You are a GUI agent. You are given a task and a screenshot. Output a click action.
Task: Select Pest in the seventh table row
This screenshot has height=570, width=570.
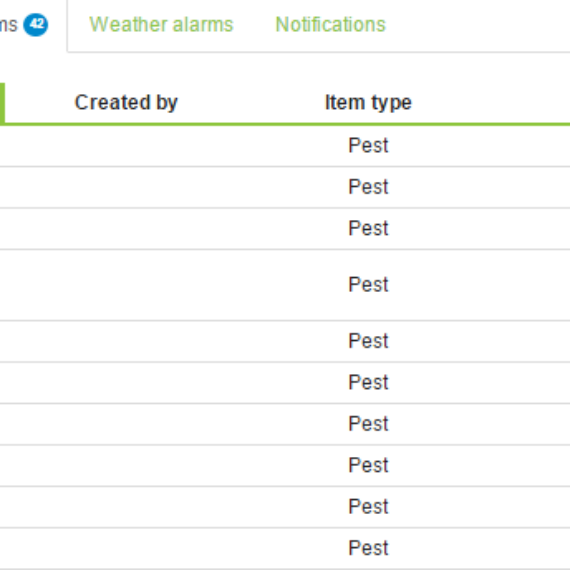coord(368,424)
